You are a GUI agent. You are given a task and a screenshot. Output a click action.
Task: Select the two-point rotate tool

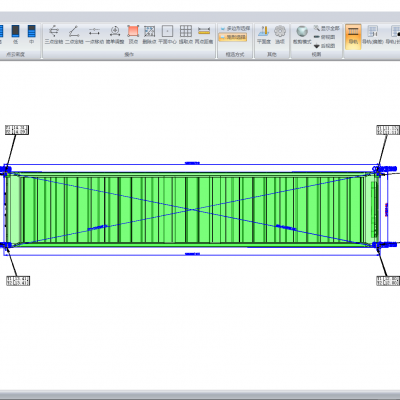(74, 35)
